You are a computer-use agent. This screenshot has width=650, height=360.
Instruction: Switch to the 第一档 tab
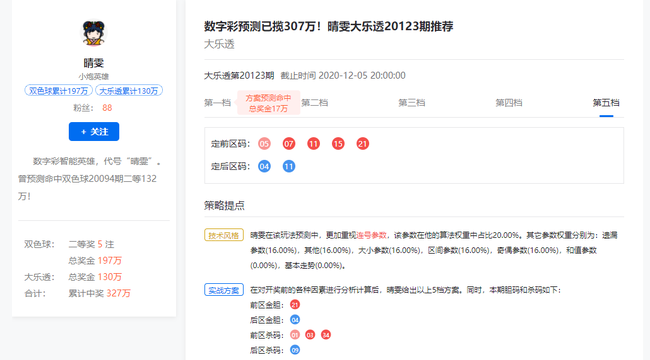pos(218,102)
